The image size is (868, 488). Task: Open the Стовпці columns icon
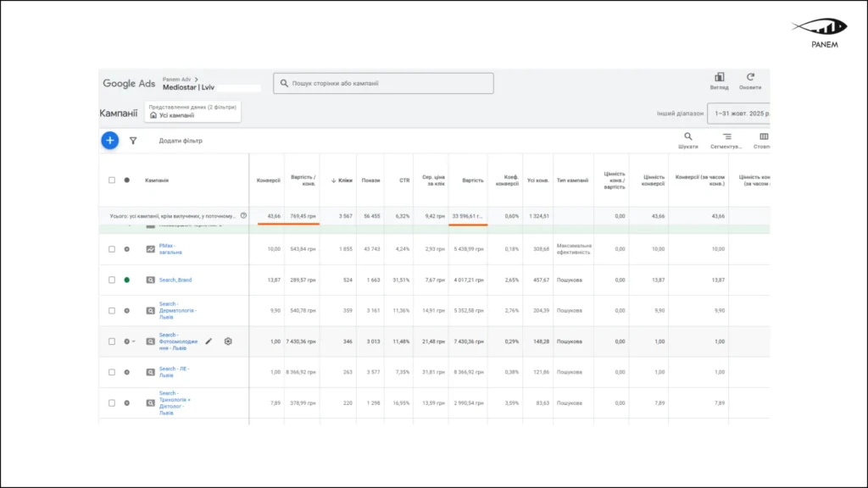click(764, 136)
